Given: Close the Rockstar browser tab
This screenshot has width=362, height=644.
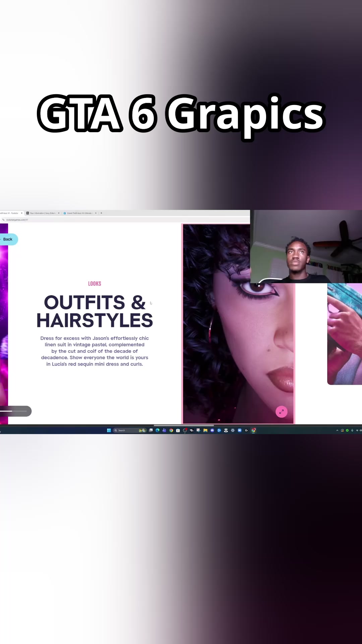Looking at the screenshot, I should pyautogui.click(x=22, y=213).
